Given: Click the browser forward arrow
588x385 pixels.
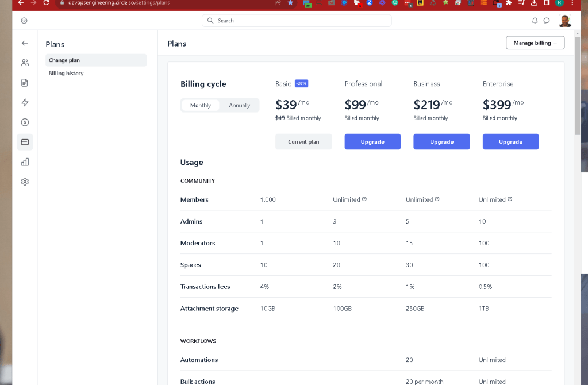Looking at the screenshot, I should click(33, 3).
